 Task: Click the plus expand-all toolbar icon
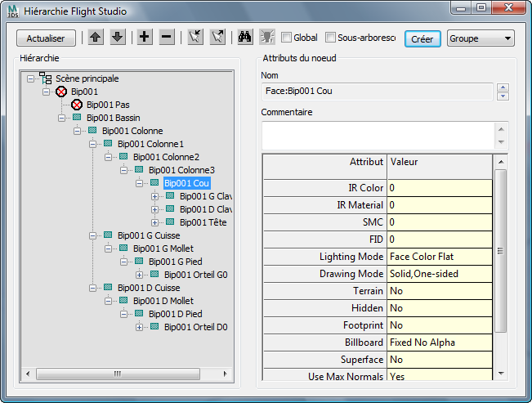[145, 37]
